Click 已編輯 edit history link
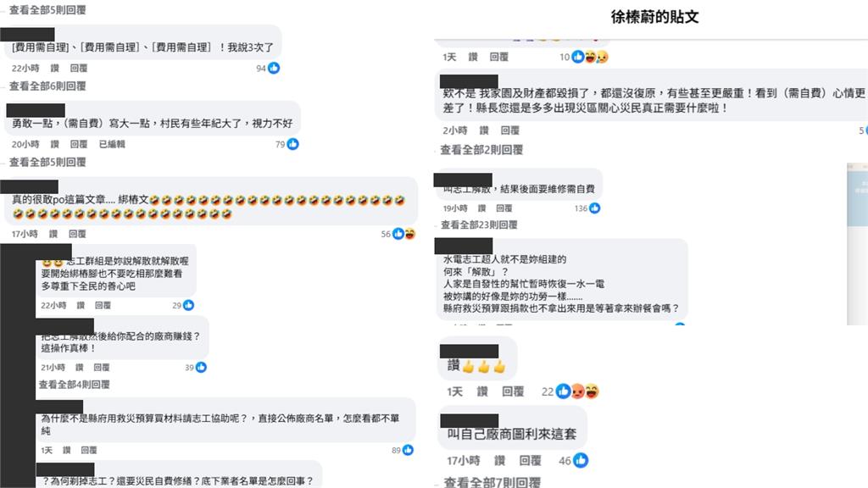 (112, 144)
